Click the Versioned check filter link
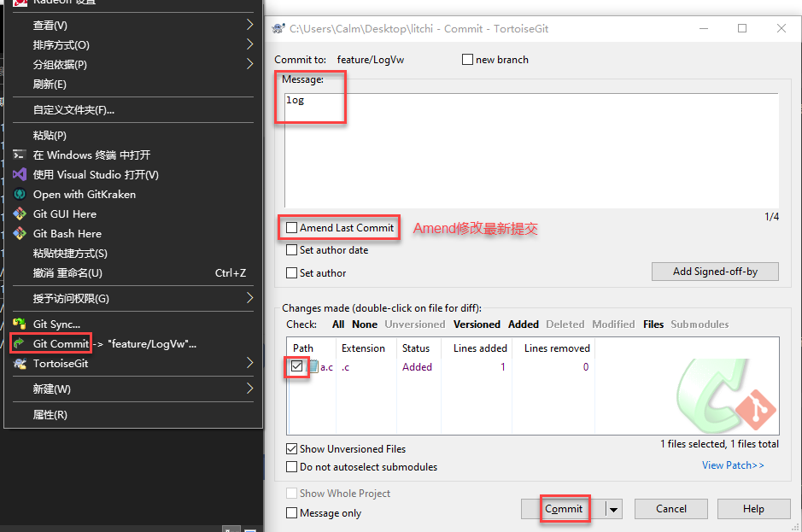 477,324
